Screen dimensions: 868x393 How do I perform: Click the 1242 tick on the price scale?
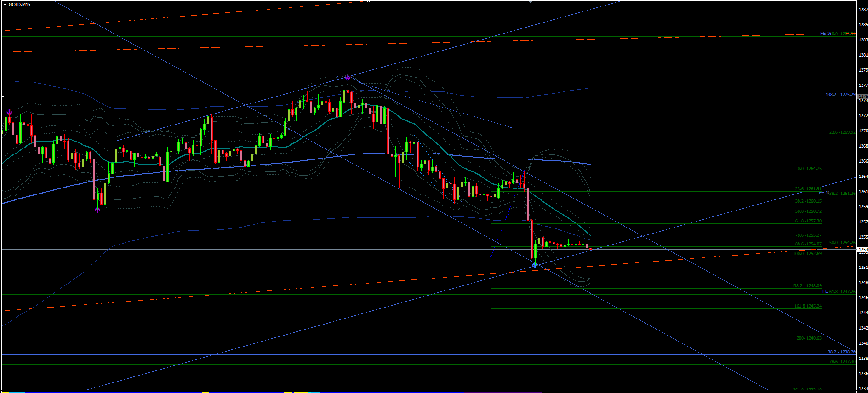coord(863,328)
